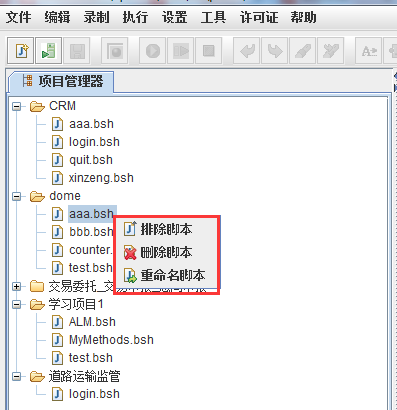This screenshot has width=397, height=410.
Task: Choose 删除脚本 from context menu
Action: pyautogui.click(x=166, y=252)
